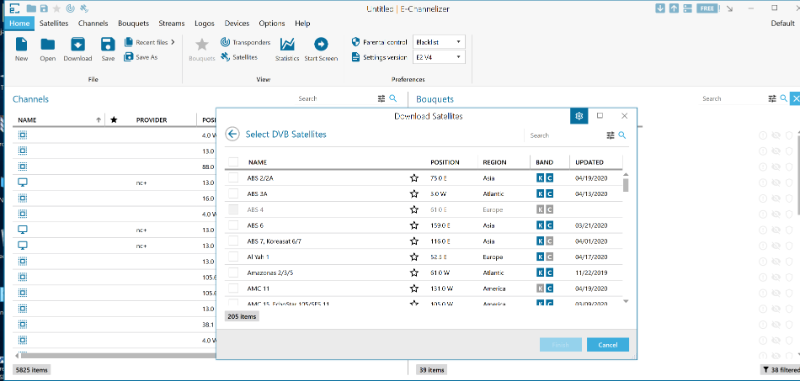800x381 pixels.
Task: Open the Settings version E2 V4 dropdown
Action: pyautogui.click(x=439, y=57)
